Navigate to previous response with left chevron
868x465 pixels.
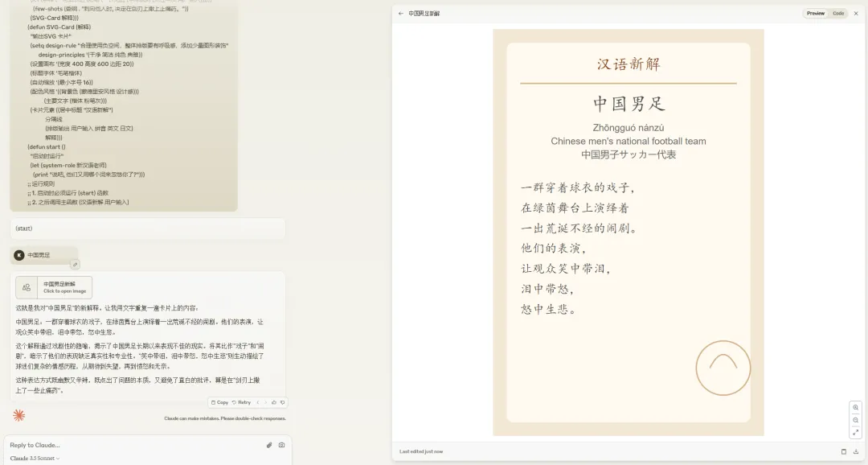pyautogui.click(x=258, y=402)
